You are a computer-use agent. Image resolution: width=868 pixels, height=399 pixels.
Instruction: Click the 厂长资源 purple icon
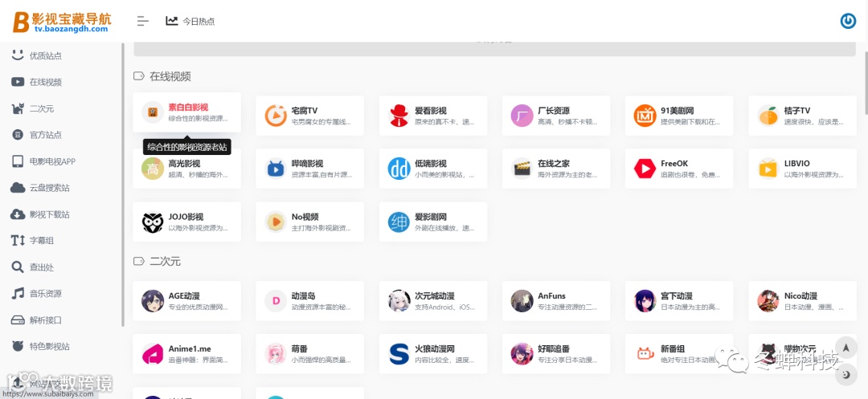pos(522,116)
